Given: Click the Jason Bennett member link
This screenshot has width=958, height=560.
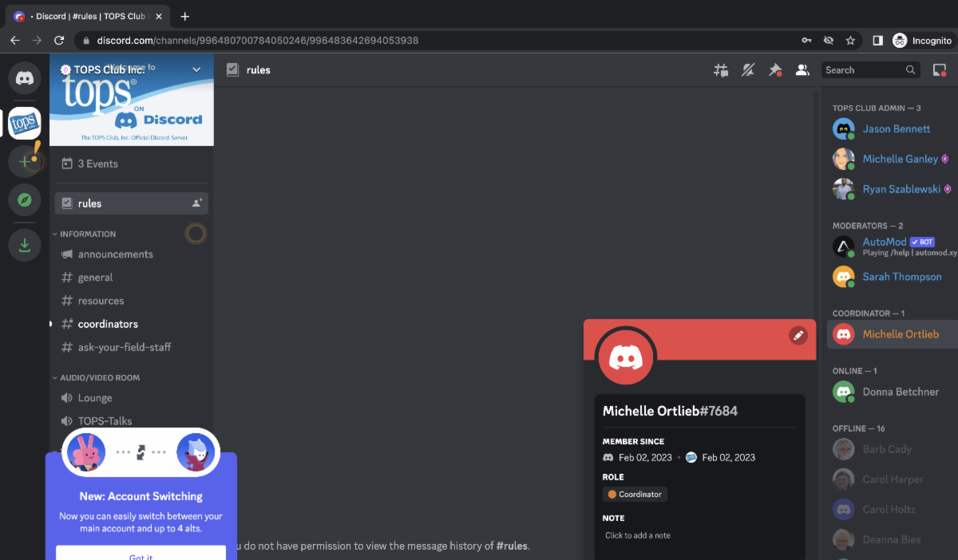Looking at the screenshot, I should click(896, 128).
